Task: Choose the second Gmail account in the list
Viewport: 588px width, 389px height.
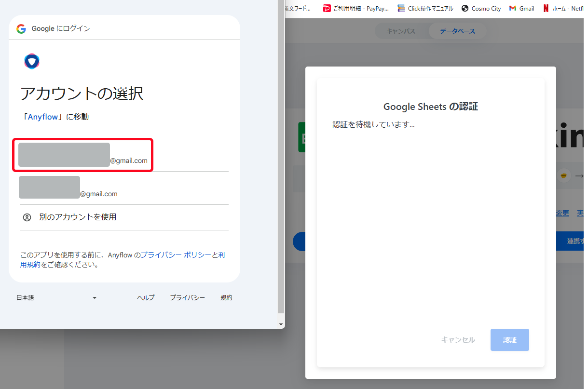Action: (124, 188)
